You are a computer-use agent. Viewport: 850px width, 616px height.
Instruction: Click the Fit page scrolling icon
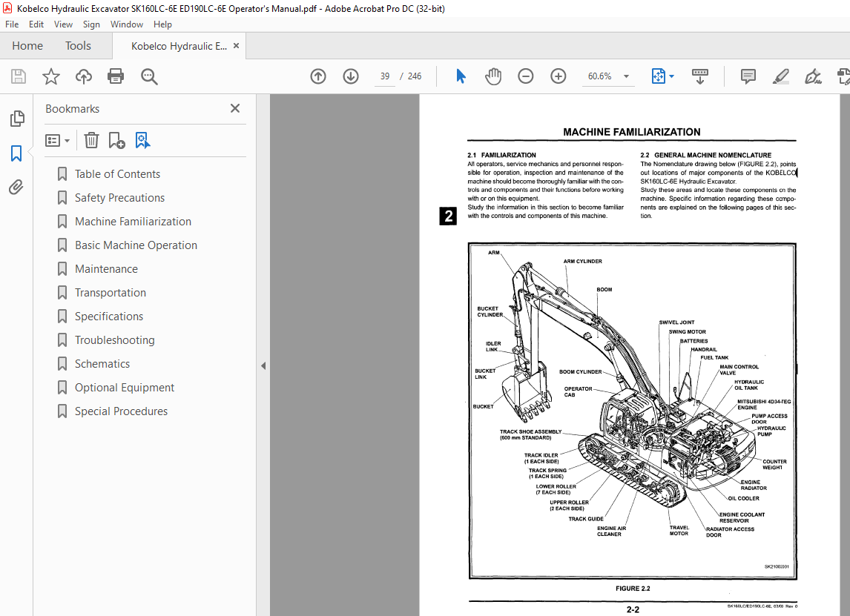click(658, 76)
